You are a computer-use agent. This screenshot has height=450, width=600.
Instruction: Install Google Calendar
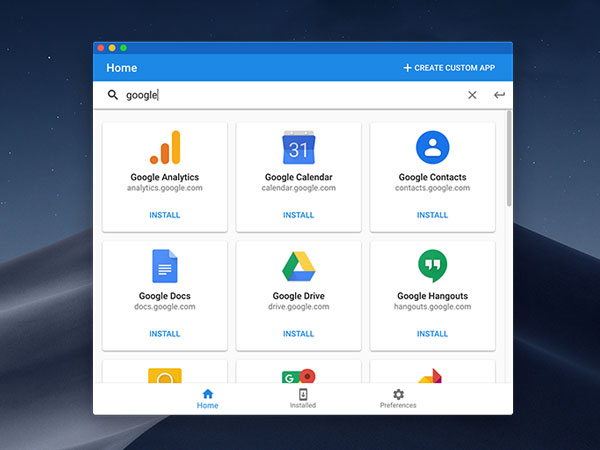click(298, 215)
